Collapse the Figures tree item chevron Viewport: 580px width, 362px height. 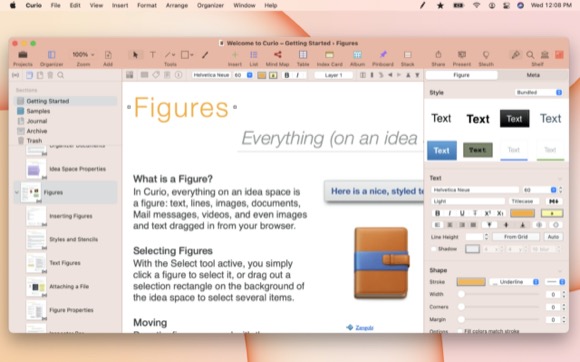pyautogui.click(x=17, y=192)
